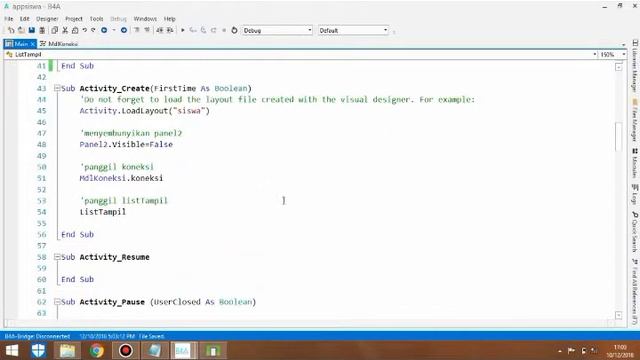The height and width of the screenshot is (360, 640).
Task: Click the 'MdlKoneksi.koneksi' code line
Action: pos(121,178)
